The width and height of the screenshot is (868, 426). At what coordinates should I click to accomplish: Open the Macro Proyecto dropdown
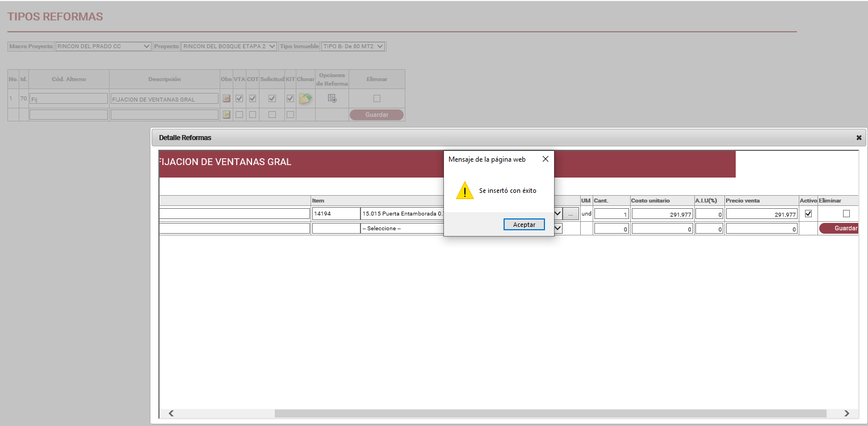pos(103,47)
